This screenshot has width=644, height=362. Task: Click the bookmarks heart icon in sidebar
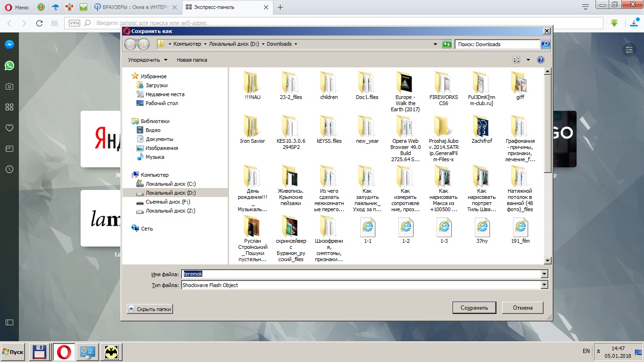coord(9,128)
